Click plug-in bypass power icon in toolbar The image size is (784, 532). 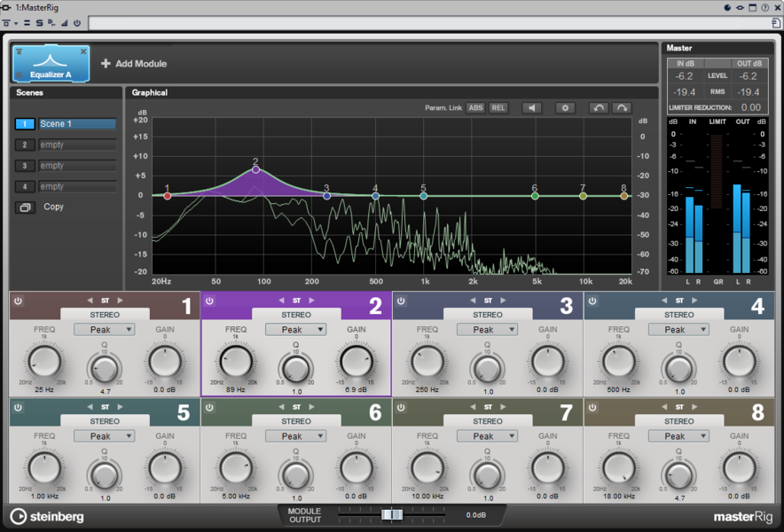77,23
